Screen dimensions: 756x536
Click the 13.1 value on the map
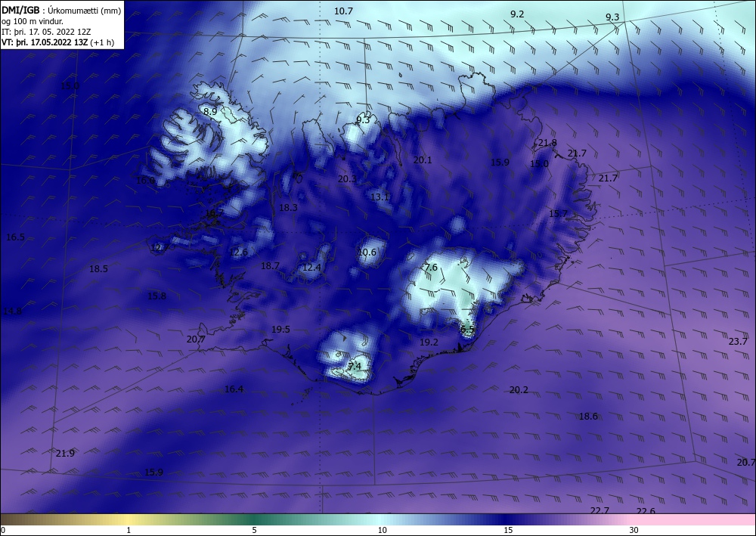pos(380,197)
